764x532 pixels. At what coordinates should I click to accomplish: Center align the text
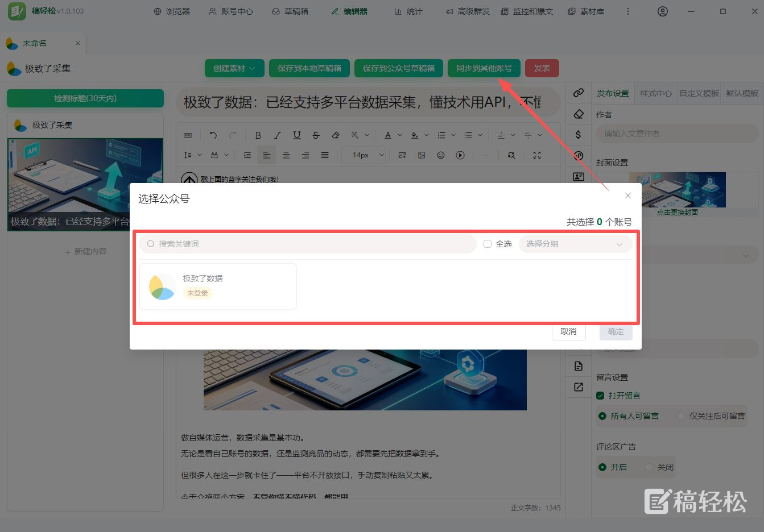point(286,155)
